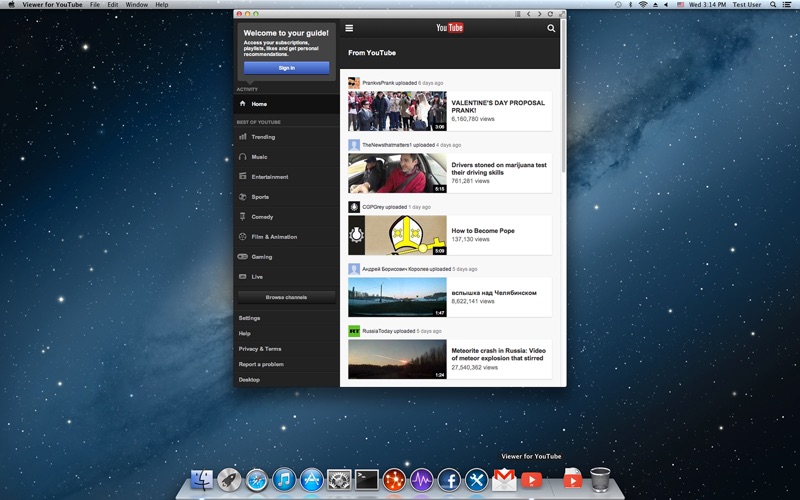Open the Help menu in menu bar
The width and height of the screenshot is (800, 500).
(162, 5)
